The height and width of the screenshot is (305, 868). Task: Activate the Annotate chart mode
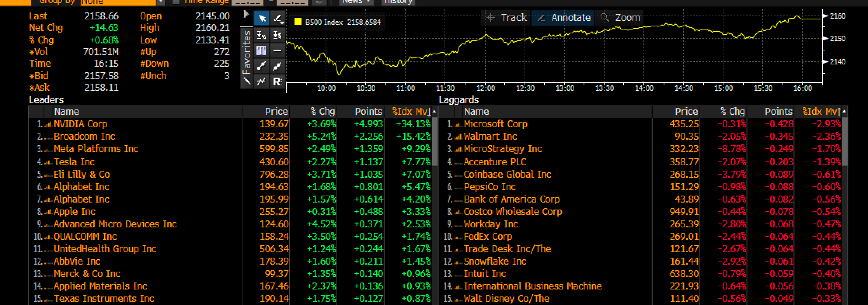(x=563, y=17)
